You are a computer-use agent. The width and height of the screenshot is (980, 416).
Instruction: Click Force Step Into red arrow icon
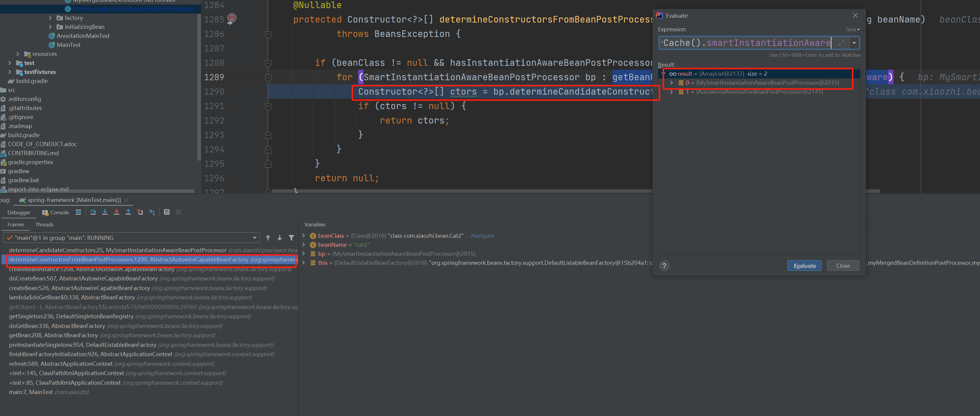point(116,212)
